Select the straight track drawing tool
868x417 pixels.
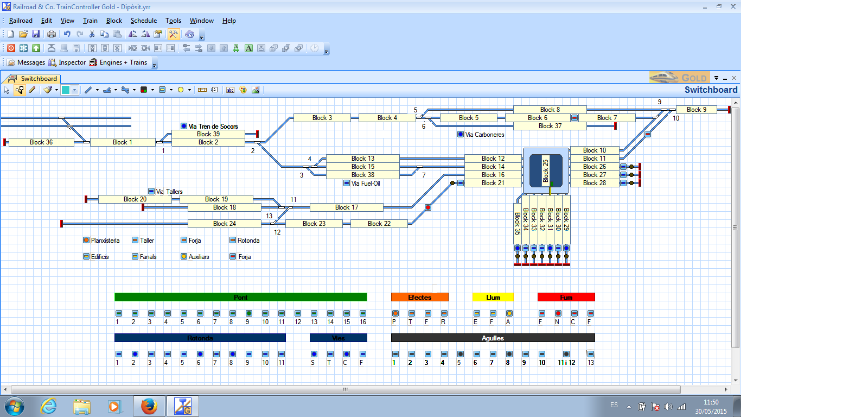88,90
